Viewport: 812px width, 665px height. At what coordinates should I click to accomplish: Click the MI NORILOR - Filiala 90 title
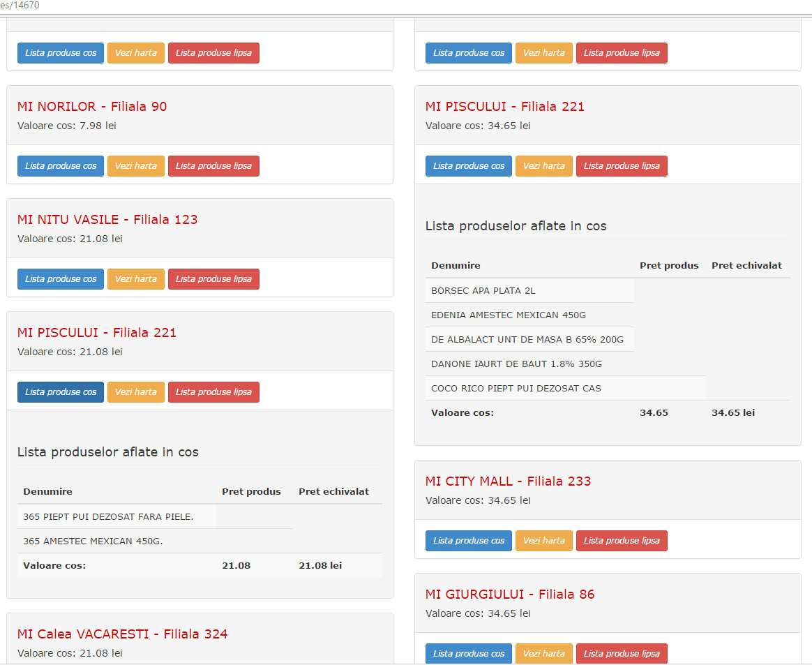(92, 106)
